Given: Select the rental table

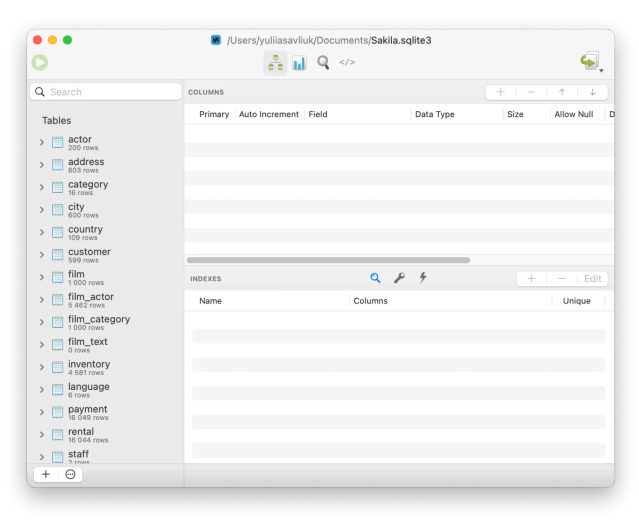Looking at the screenshot, I should point(106,435).
